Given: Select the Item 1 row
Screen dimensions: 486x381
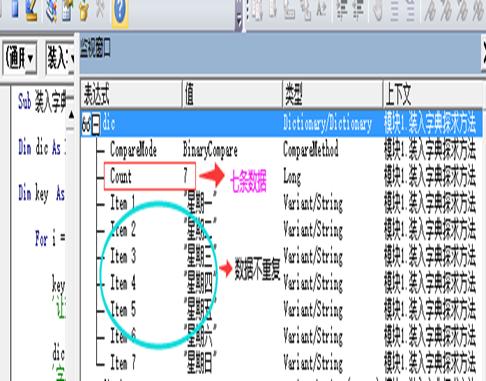Looking at the screenshot, I should [x=282, y=203].
